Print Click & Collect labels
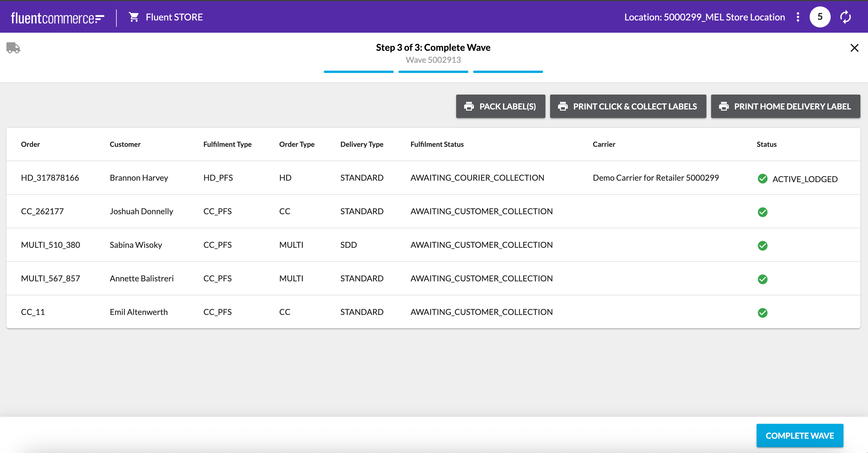Image resolution: width=868 pixels, height=453 pixels. pos(628,106)
